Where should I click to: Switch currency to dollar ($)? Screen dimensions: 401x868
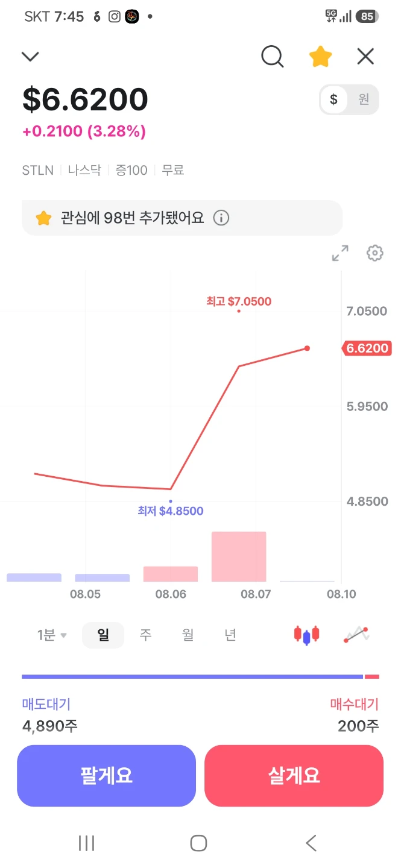(333, 99)
